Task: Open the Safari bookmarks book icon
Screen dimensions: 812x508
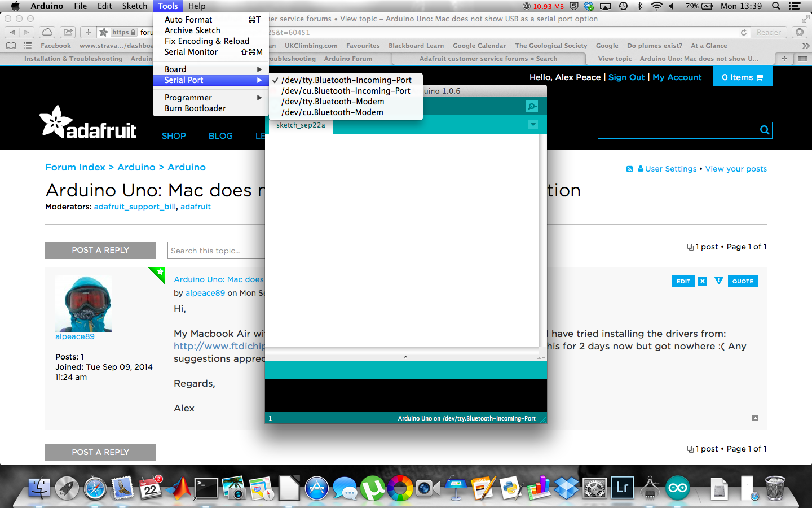Action: (11, 46)
